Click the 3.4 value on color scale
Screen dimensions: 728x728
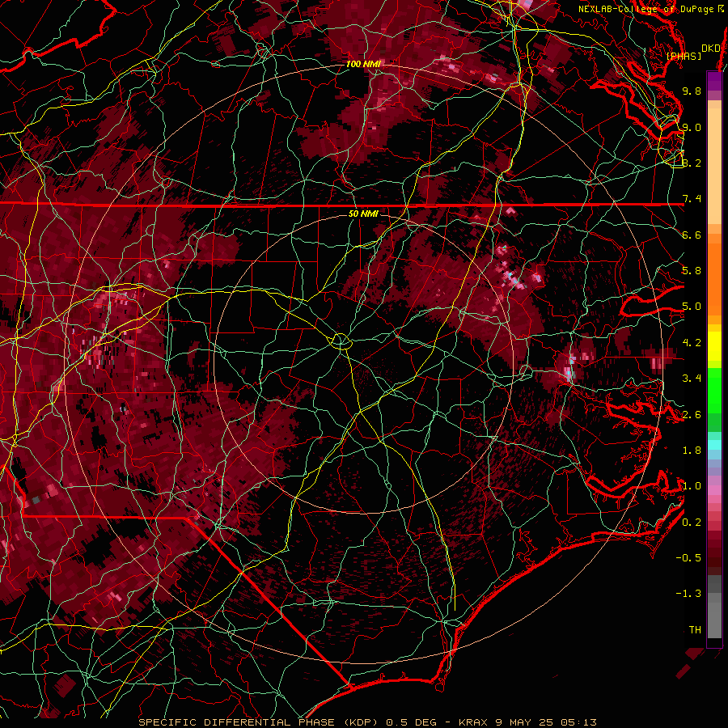pos(692,379)
